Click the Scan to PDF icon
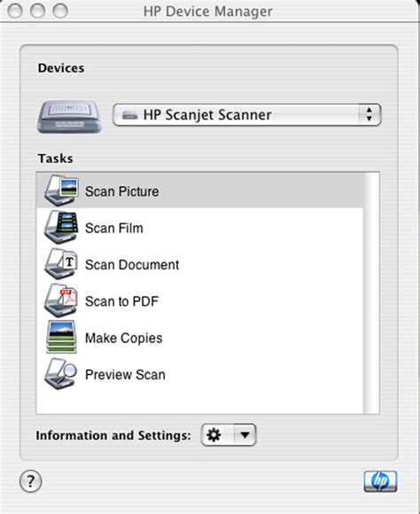This screenshot has width=420, height=514. [61, 301]
